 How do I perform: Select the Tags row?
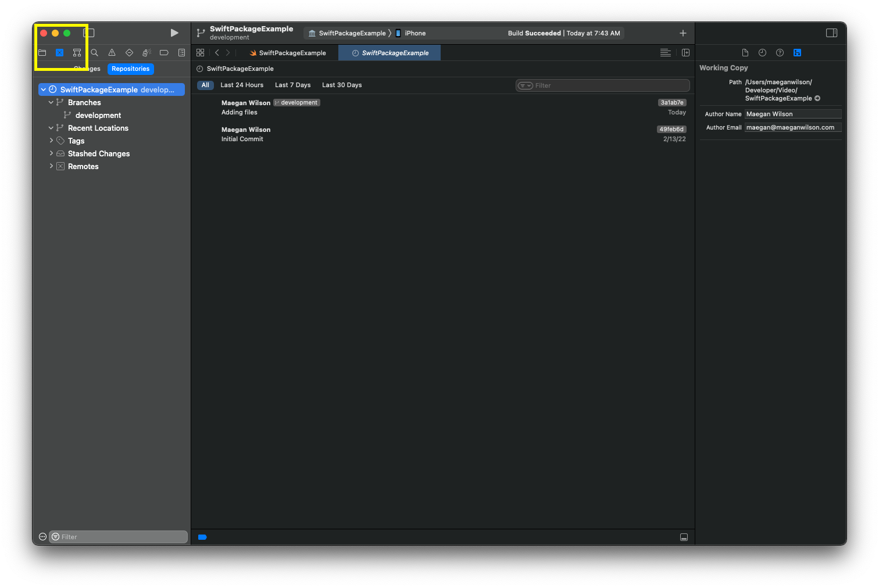pos(76,141)
